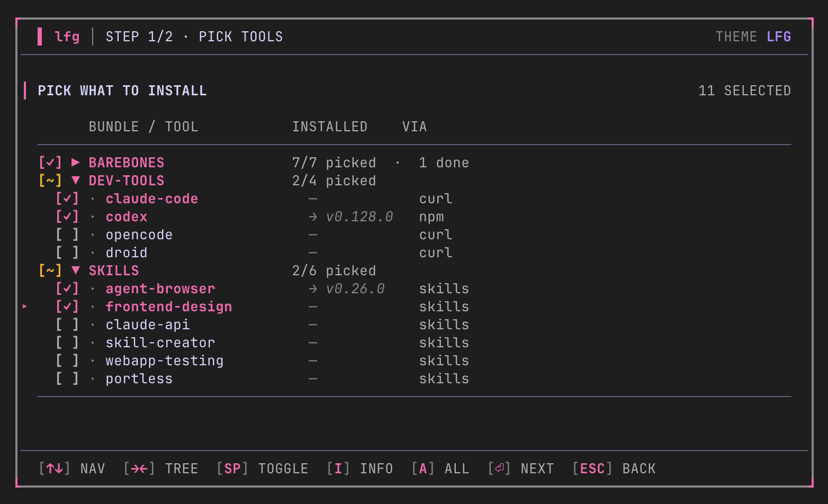The image size is (828, 504).
Task: Click agent-browser installed version v0.26.0
Action: pos(355,289)
